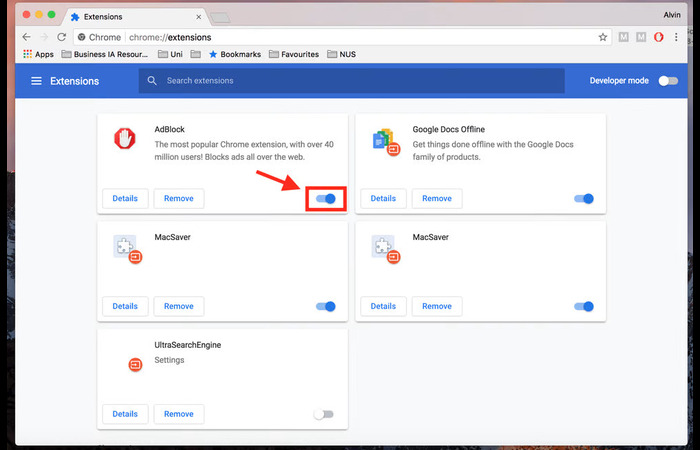Image resolution: width=700 pixels, height=450 pixels.
Task: Click the Google Docs Offline title text
Action: 449,129
